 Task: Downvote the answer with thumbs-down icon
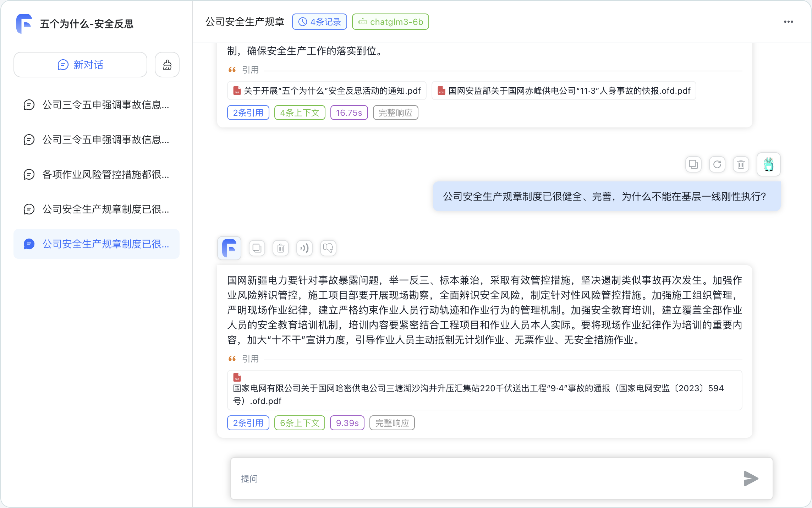tap(328, 248)
